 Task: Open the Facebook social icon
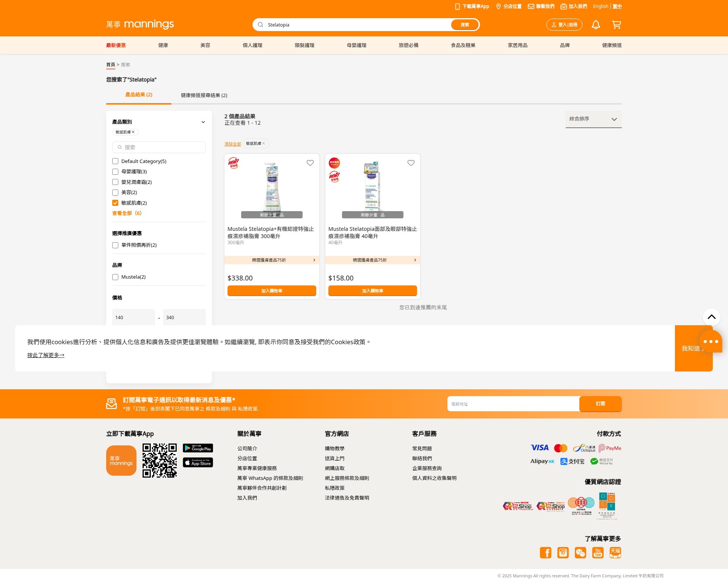546,553
